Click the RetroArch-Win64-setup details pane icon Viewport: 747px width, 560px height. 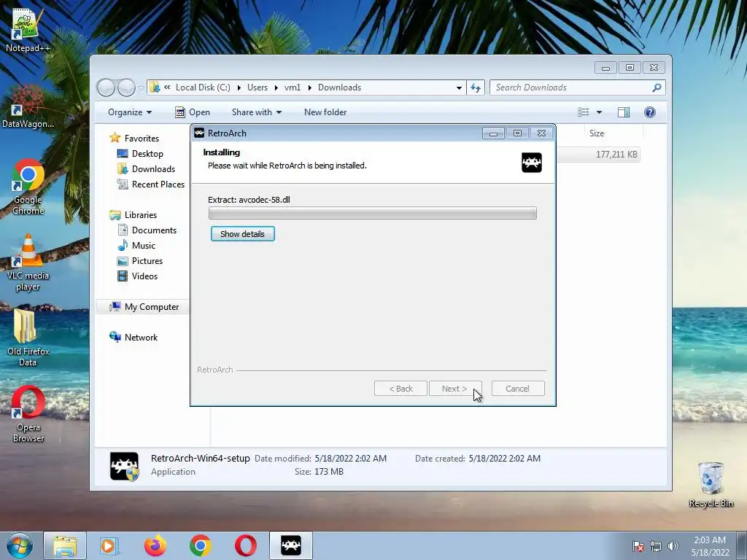(x=124, y=466)
